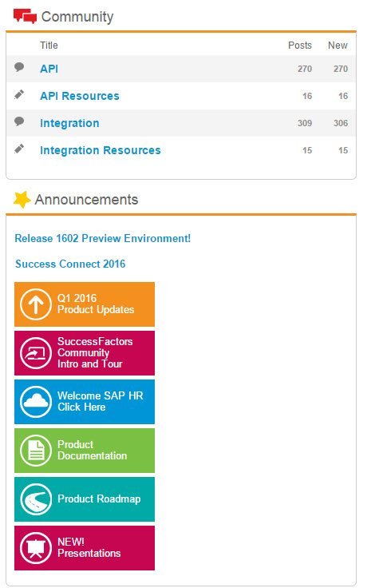Open the Integration forum link
This screenshot has width=379, height=588.
69,123
